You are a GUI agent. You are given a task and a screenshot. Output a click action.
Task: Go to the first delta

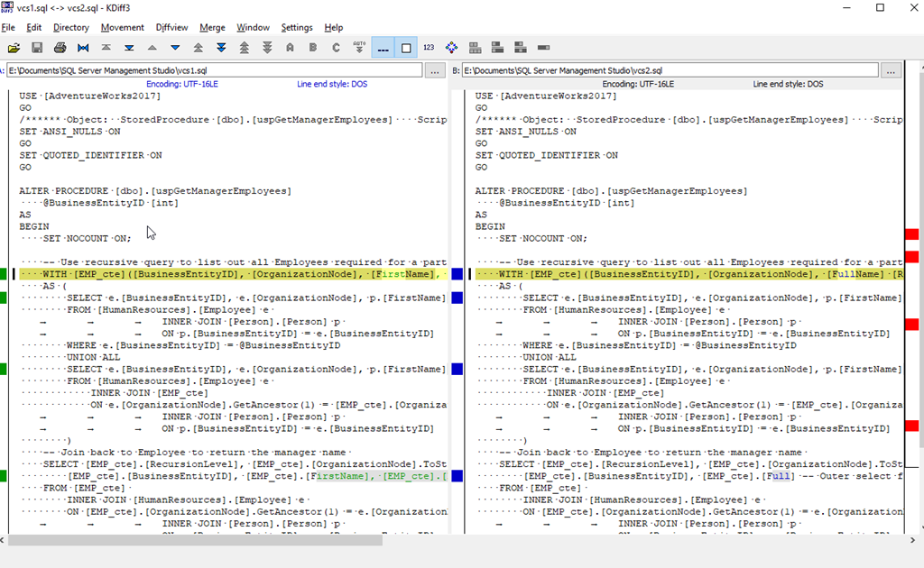(x=107, y=47)
